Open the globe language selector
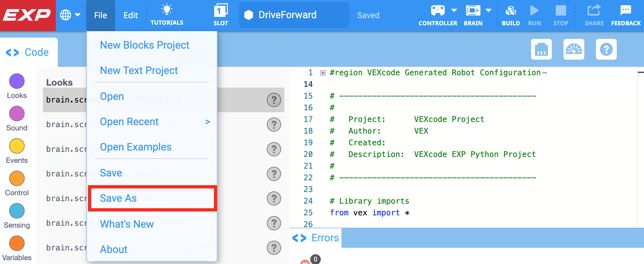The image size is (644, 264). click(66, 15)
